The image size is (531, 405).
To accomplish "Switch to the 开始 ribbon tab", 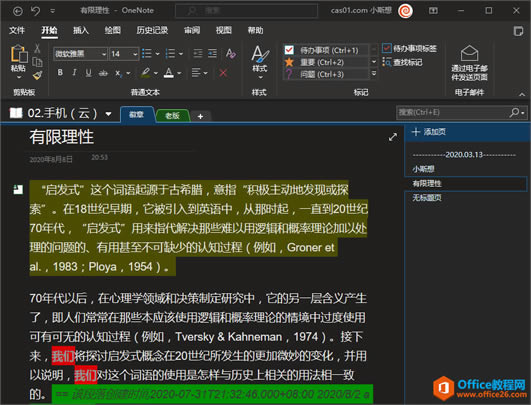I will (49, 30).
